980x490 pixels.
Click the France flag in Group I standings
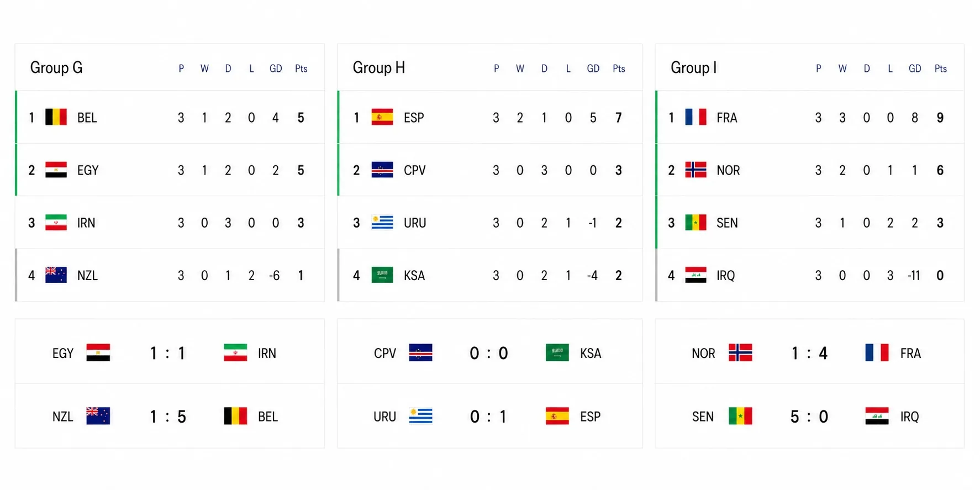[696, 117]
